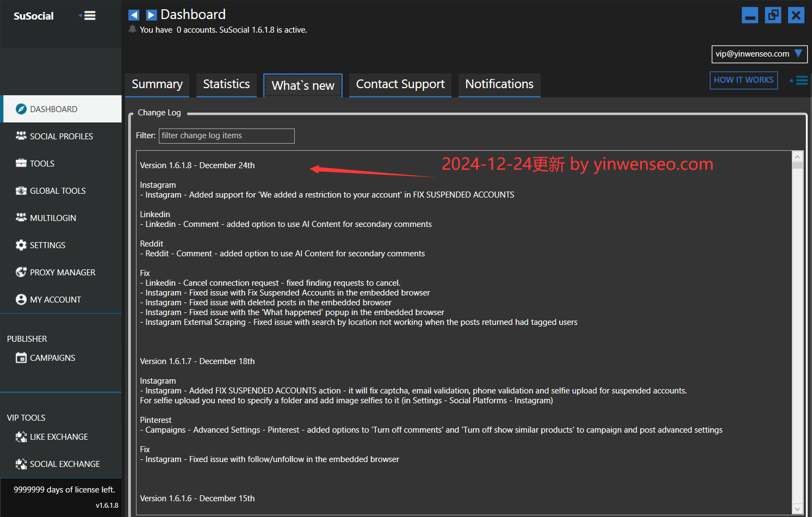Open the Multilogin section
Image resolution: width=812 pixels, height=517 pixels.
click(x=61, y=218)
